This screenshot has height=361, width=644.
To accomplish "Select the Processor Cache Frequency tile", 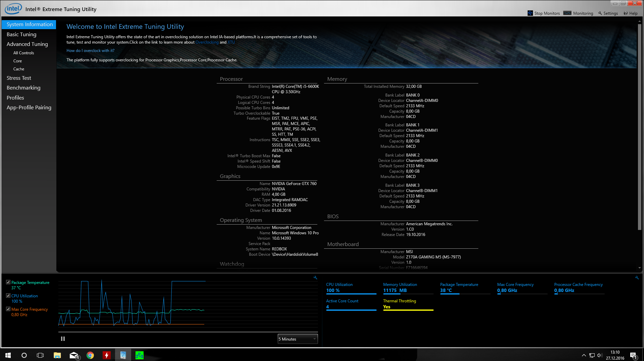I will point(579,288).
